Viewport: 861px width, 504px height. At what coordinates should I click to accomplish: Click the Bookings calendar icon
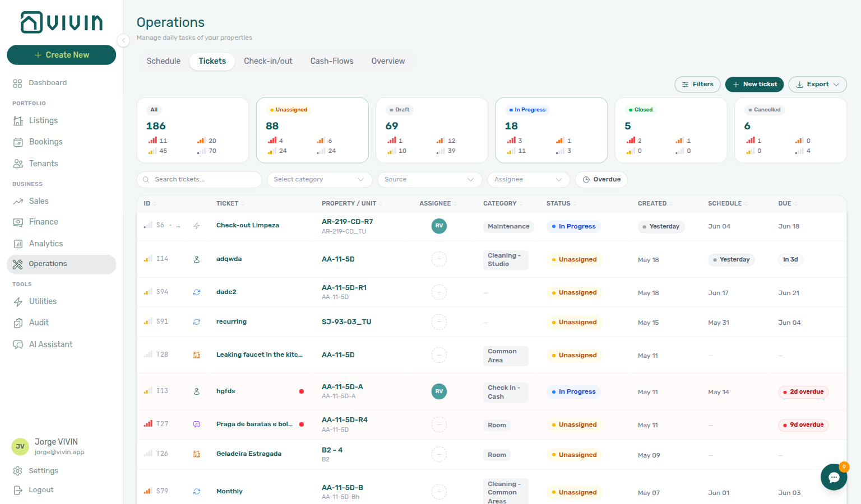pyautogui.click(x=18, y=142)
